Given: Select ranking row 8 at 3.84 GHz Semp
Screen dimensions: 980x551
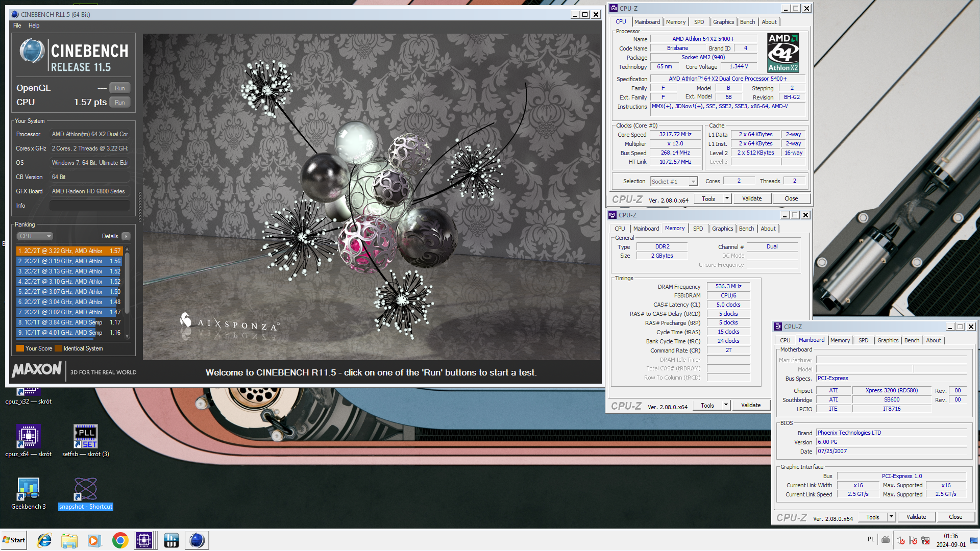Looking at the screenshot, I should [x=69, y=322].
